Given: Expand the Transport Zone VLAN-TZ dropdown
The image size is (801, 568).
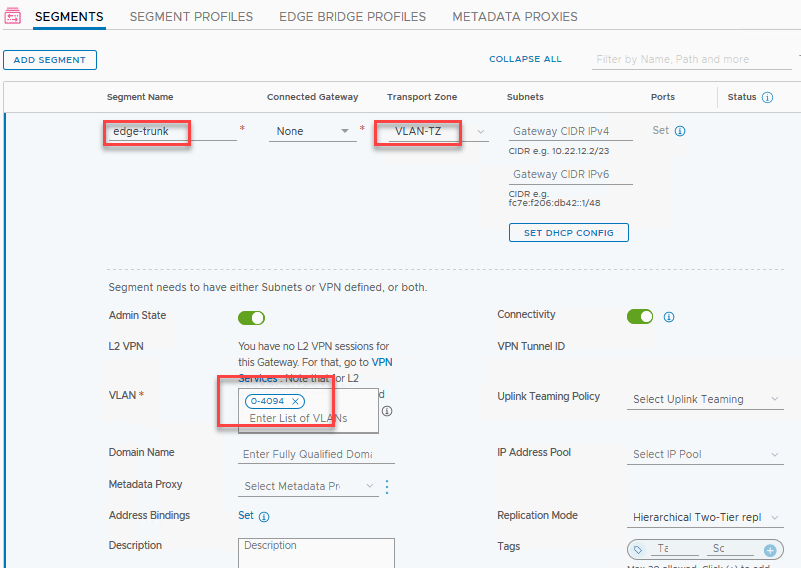Looking at the screenshot, I should 481,131.
